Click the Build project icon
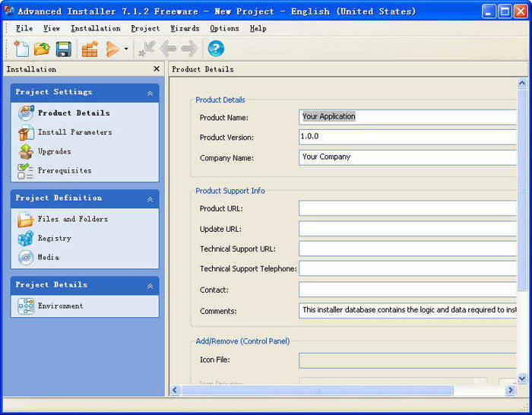The width and height of the screenshot is (532, 415). 90,49
